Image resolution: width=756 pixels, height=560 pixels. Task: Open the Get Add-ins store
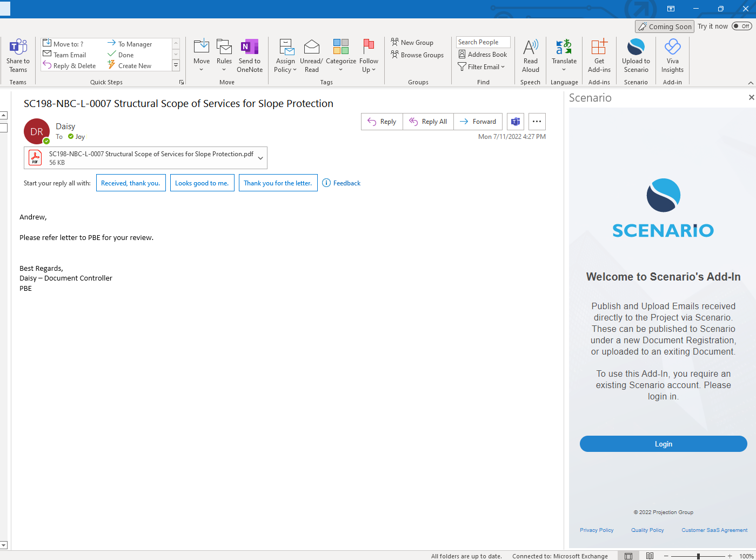[x=599, y=54]
